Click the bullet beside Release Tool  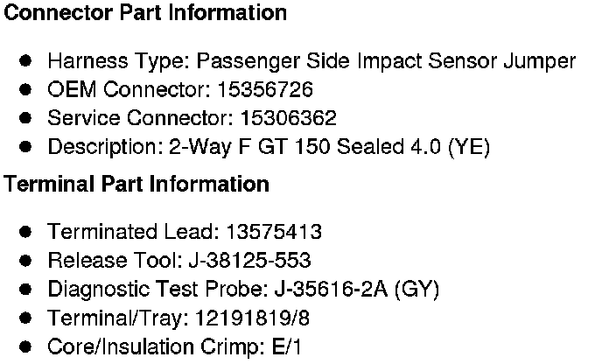tap(26, 261)
